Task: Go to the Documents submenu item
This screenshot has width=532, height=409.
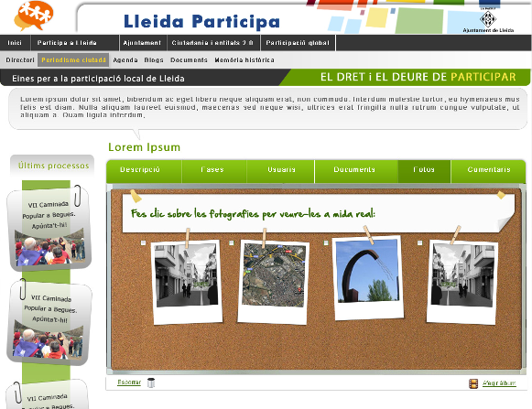Action: click(x=189, y=60)
